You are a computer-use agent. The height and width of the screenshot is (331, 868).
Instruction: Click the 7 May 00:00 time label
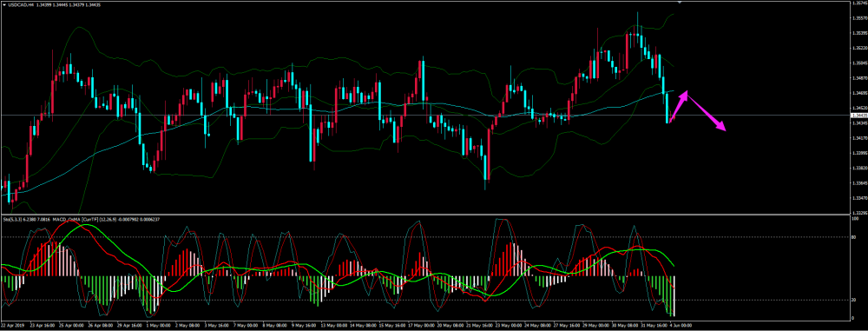pos(246,326)
